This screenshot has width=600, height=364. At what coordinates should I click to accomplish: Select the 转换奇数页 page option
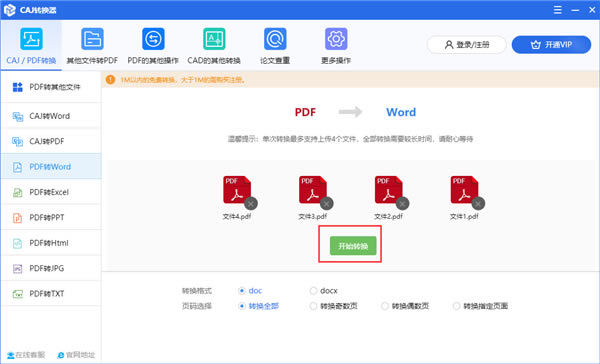[313, 306]
